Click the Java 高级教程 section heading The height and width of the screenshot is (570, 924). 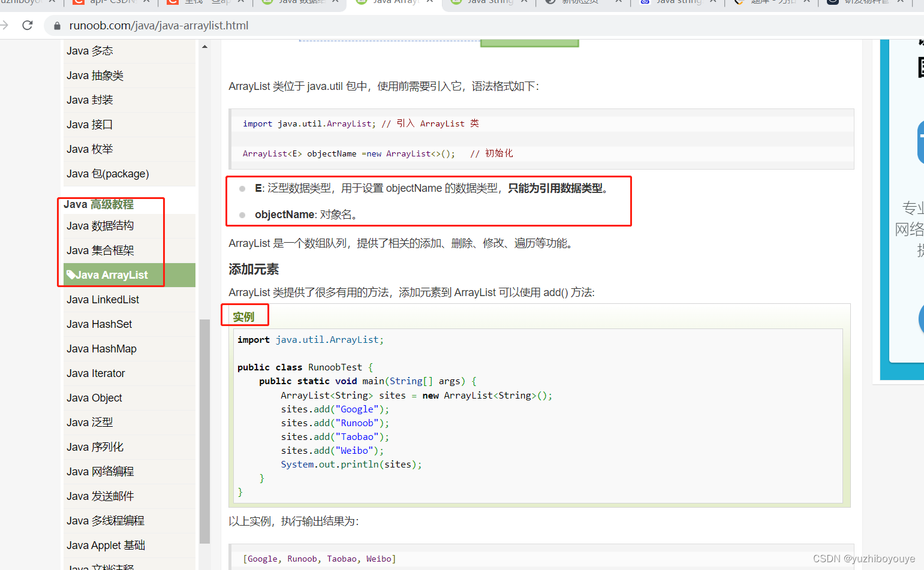(99, 204)
